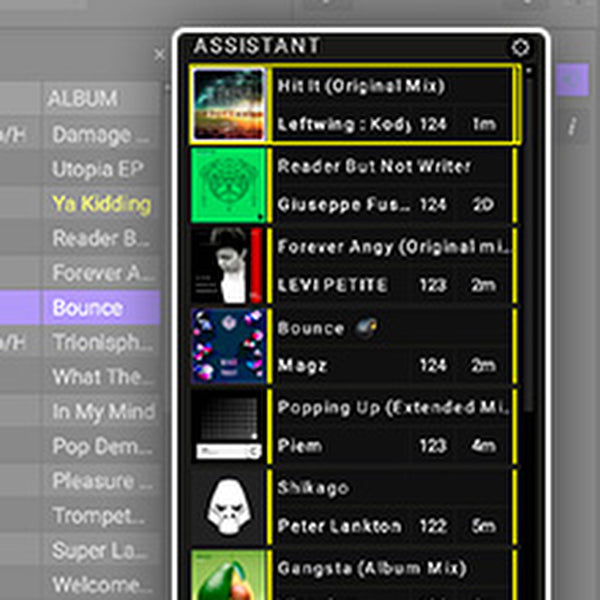600x600 pixels.
Task: Select track title Forever Angy (Original mi..
Action: click(x=394, y=247)
